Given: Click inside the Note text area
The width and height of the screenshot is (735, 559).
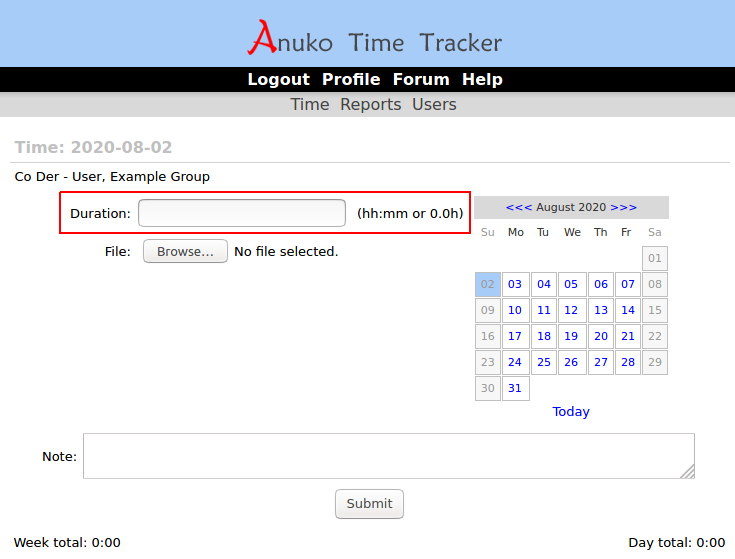Looking at the screenshot, I should point(388,456).
